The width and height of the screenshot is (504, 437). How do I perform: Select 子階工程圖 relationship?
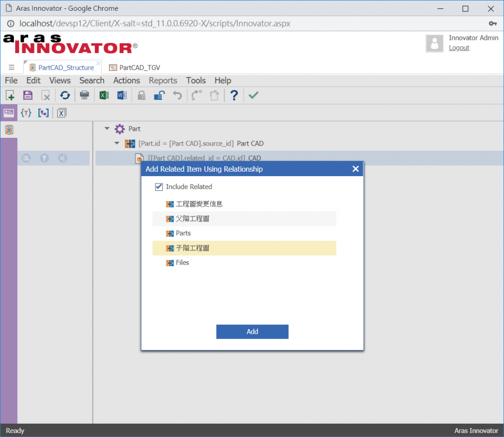(244, 248)
